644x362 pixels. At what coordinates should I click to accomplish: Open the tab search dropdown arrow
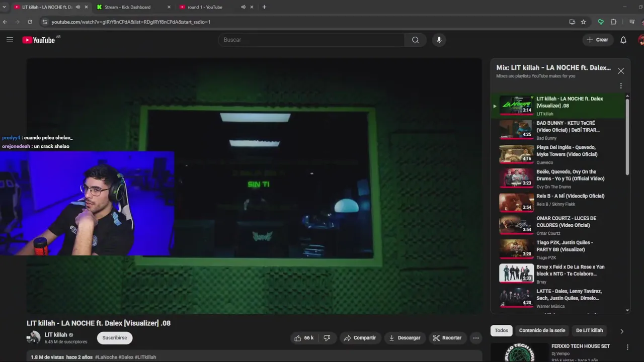coord(5,7)
